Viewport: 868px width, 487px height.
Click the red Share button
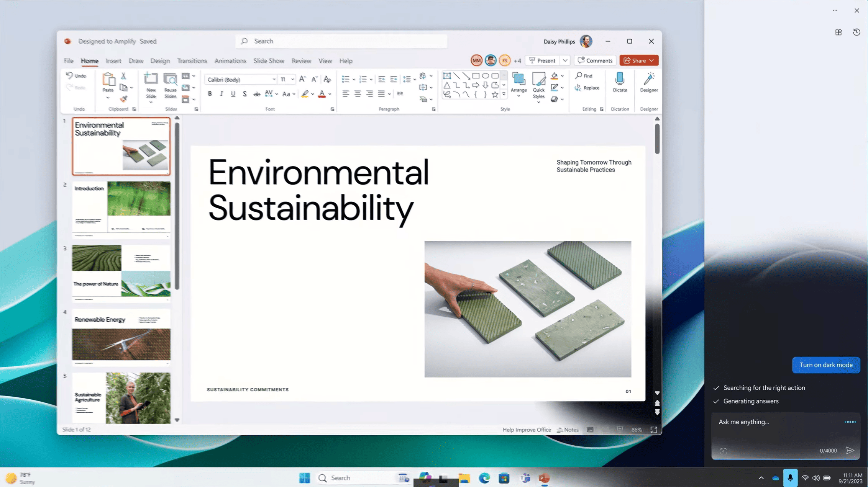click(639, 60)
